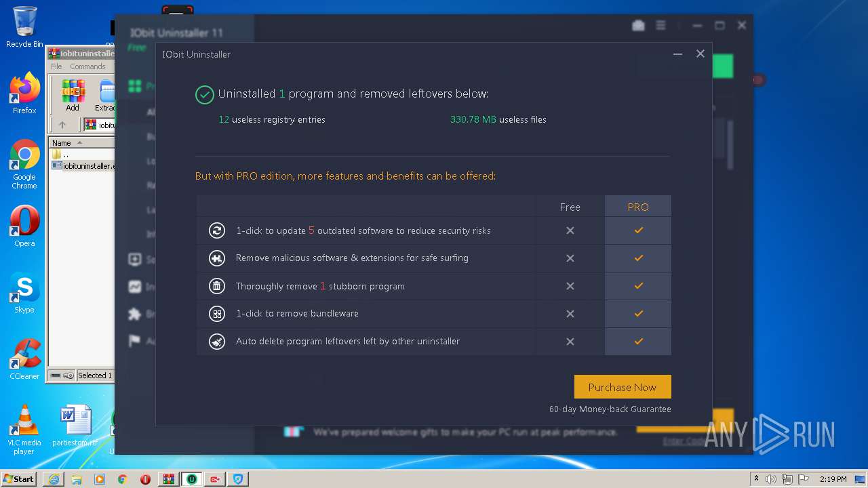Show hidden system tray icons
868x488 pixels.
click(x=757, y=479)
